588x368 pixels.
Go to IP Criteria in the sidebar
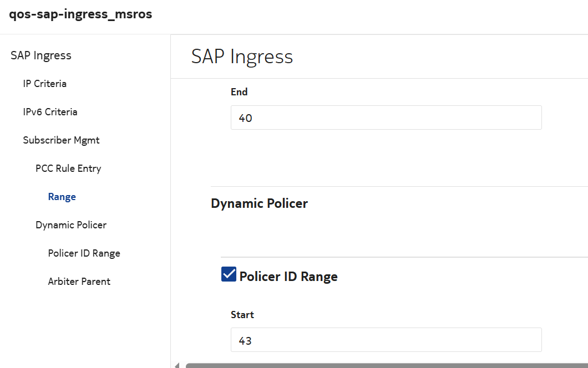[x=45, y=84]
